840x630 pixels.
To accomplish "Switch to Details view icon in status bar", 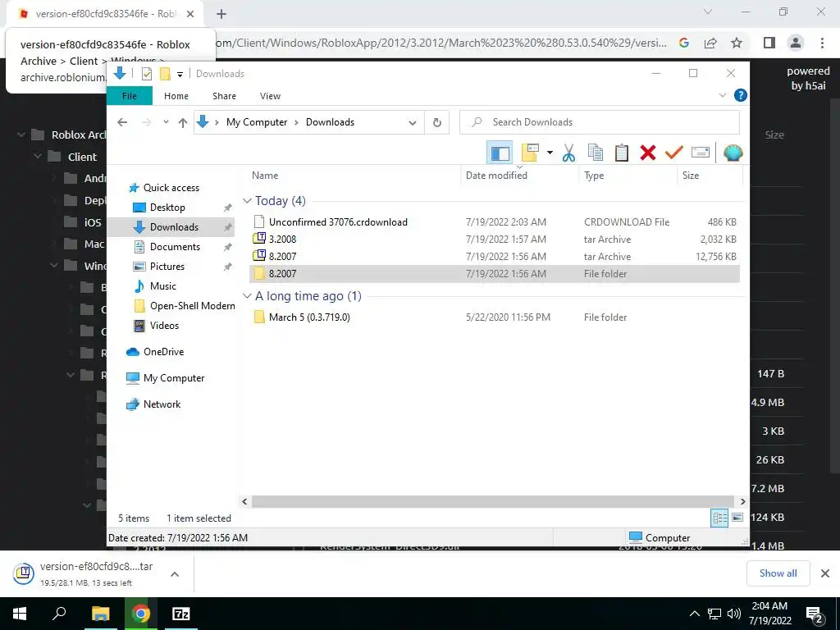I will click(x=719, y=518).
